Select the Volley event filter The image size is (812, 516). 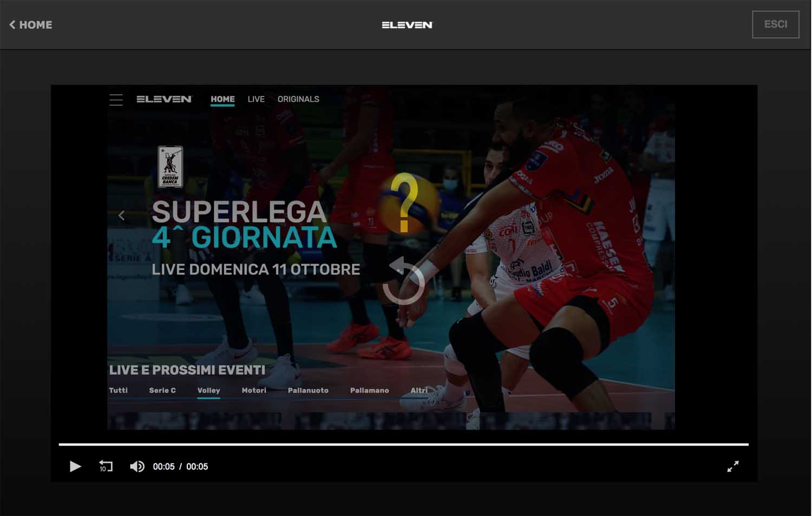[x=208, y=390]
